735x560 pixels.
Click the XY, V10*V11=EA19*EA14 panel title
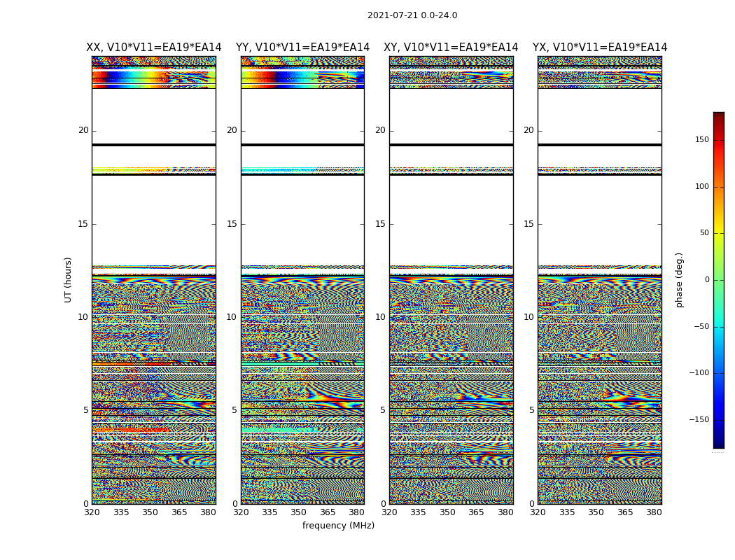451,48
